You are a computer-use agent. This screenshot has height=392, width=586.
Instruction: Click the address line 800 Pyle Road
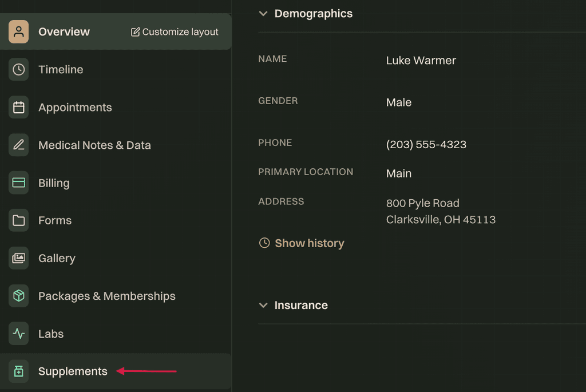point(423,203)
